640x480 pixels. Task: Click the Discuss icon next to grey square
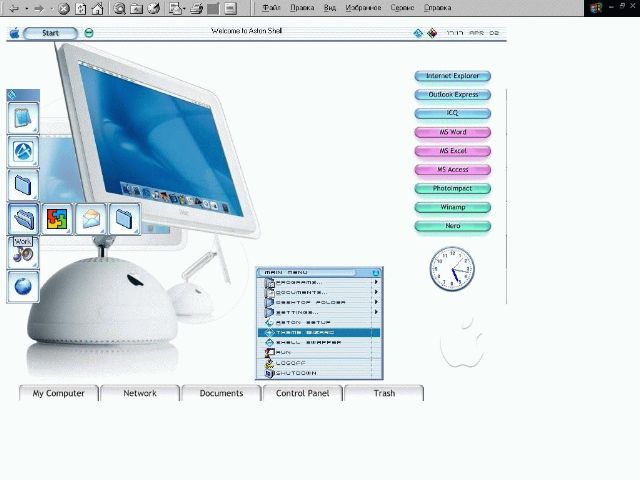pos(231,9)
